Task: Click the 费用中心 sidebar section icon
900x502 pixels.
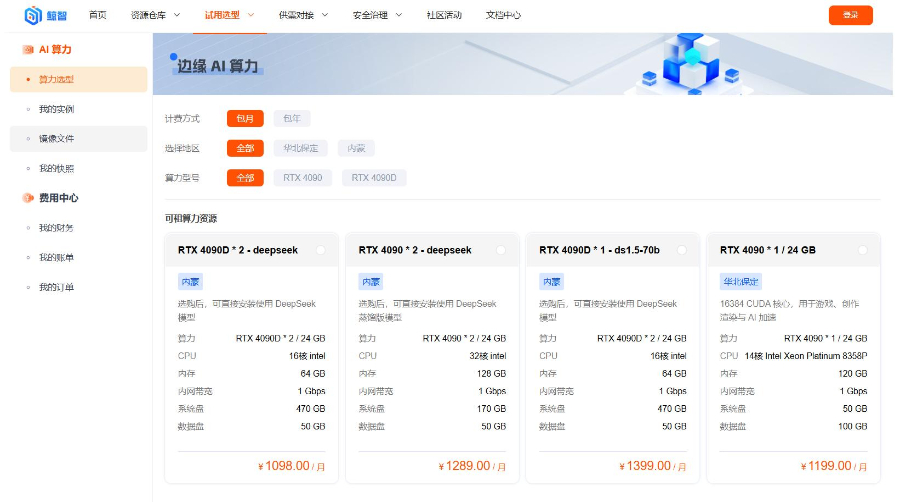Action: [x=28, y=198]
